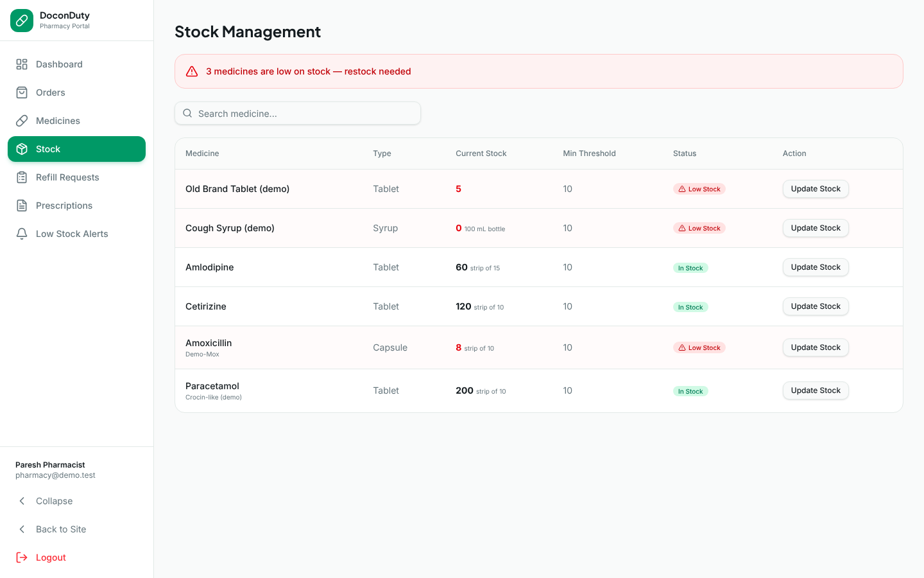Click the Back to Site chevron icon

pyautogui.click(x=22, y=529)
